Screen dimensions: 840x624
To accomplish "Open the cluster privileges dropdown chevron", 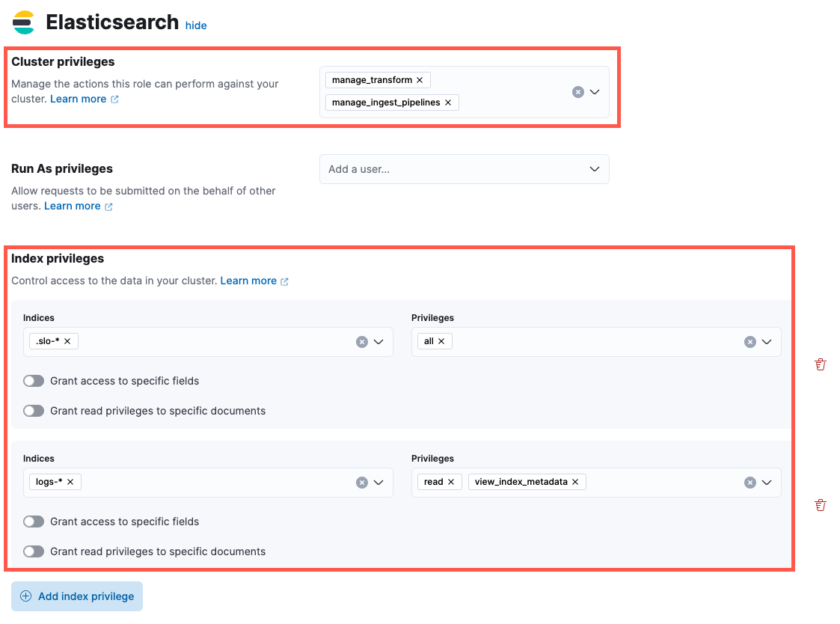I will (595, 91).
